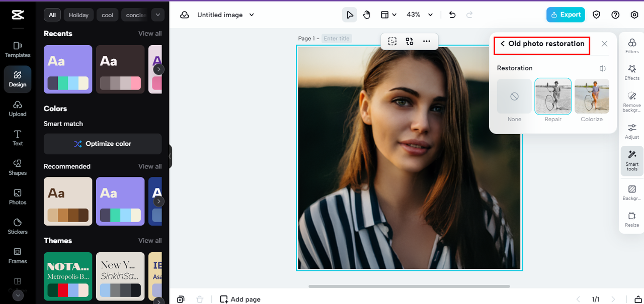644x304 pixels.
Task: Show next recommended colors with arrow
Action: [x=158, y=201]
